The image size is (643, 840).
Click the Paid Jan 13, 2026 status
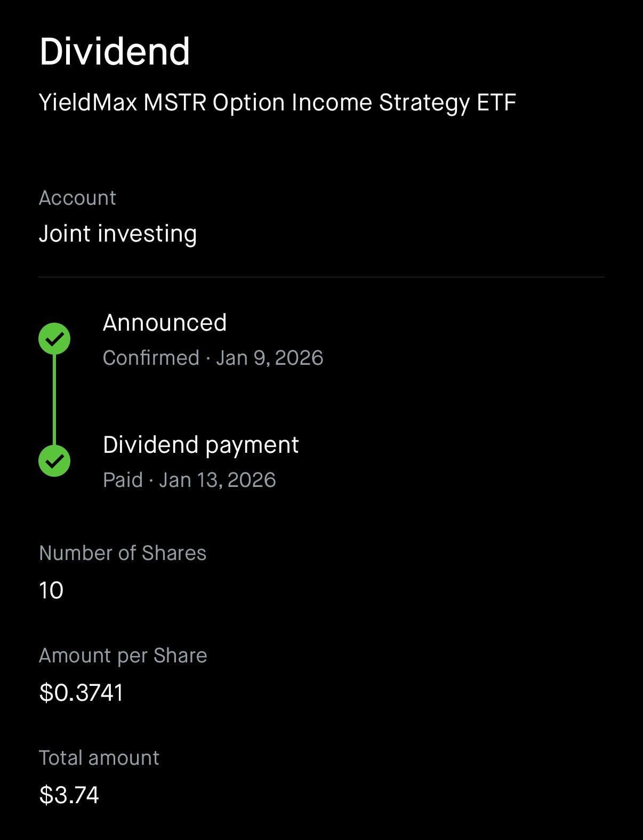[x=189, y=480]
